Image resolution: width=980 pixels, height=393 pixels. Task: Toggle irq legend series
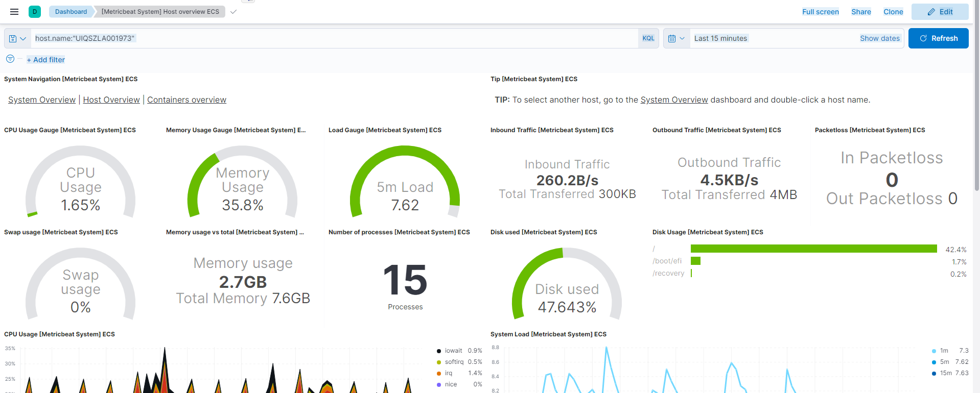coord(449,373)
